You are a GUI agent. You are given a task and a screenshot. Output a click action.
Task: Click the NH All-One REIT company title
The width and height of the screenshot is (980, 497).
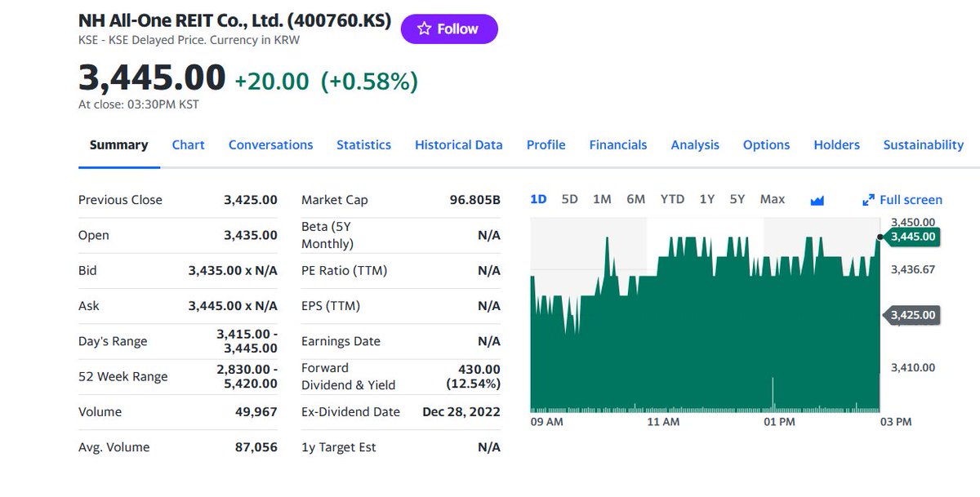point(234,20)
